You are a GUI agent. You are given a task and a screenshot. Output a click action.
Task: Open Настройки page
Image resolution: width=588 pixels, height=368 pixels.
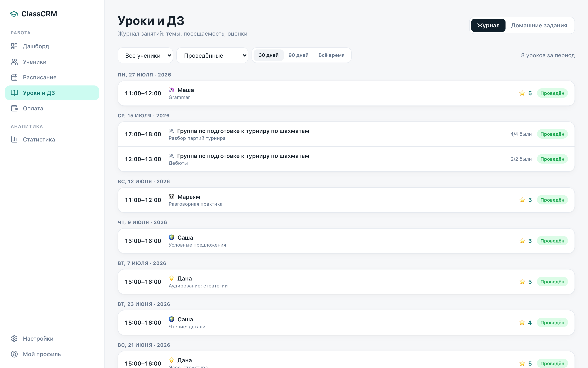[52, 339]
